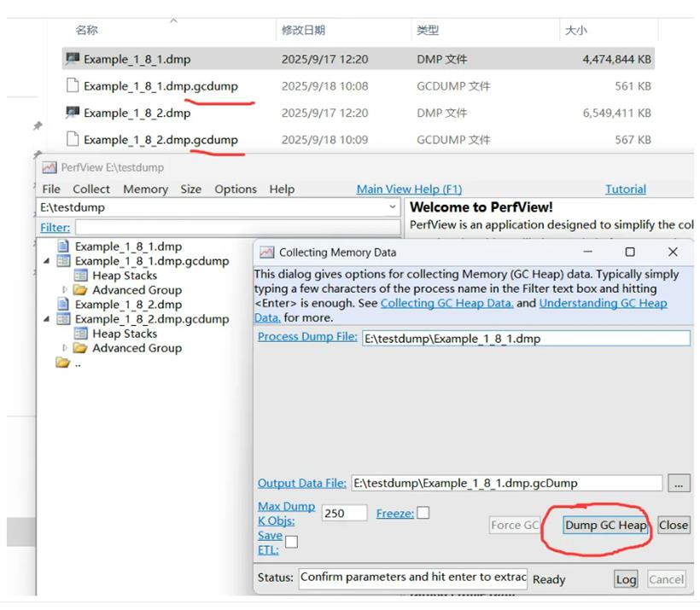Click the parent directory '..' folder icon
The width and height of the screenshot is (700, 610).
click(x=63, y=363)
